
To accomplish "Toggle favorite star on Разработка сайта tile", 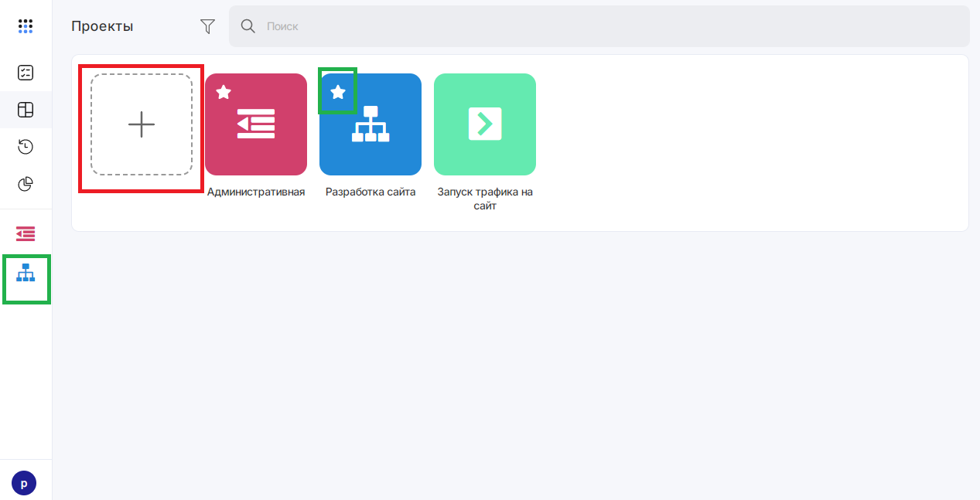I will coord(338,92).
